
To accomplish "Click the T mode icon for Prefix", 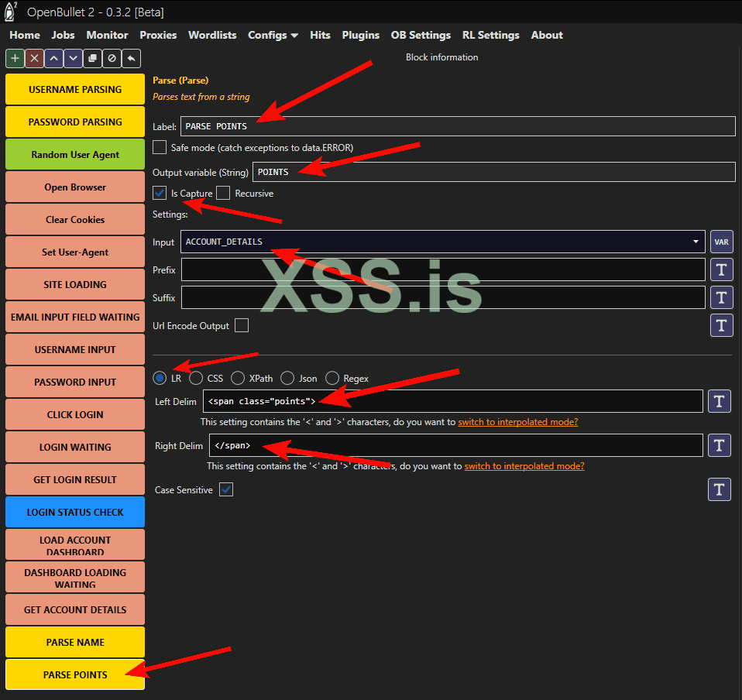I will [x=721, y=269].
